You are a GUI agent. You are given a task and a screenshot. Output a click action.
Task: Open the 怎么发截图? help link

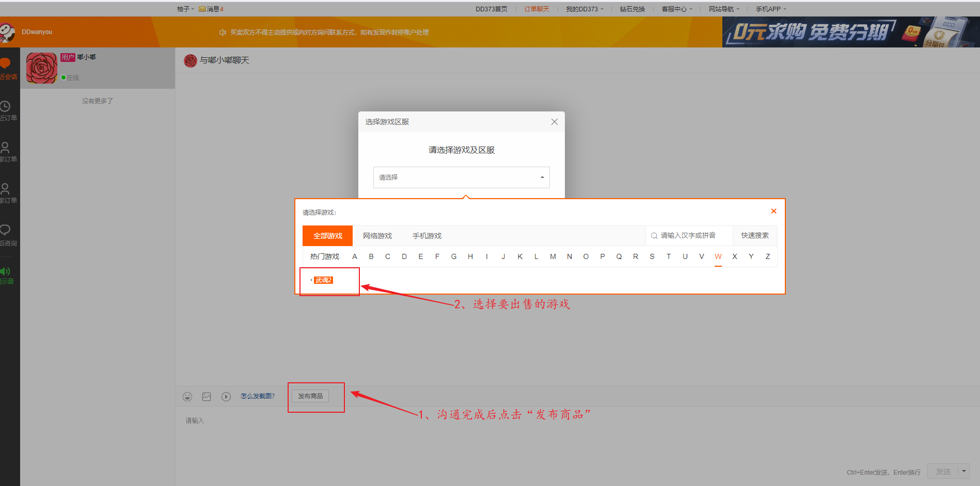(258, 396)
